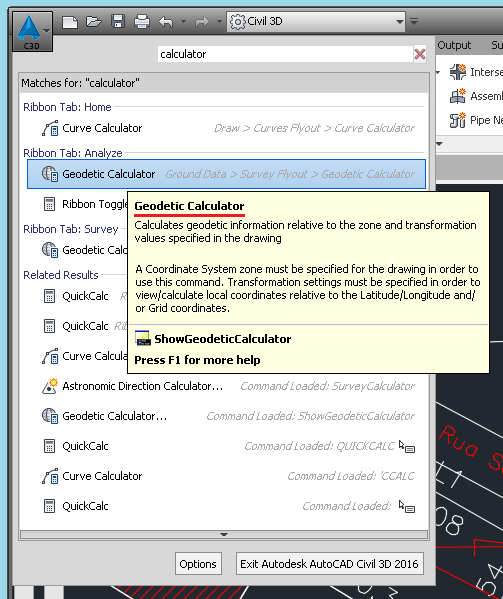Click the Plot printer icon

[x=142, y=21]
